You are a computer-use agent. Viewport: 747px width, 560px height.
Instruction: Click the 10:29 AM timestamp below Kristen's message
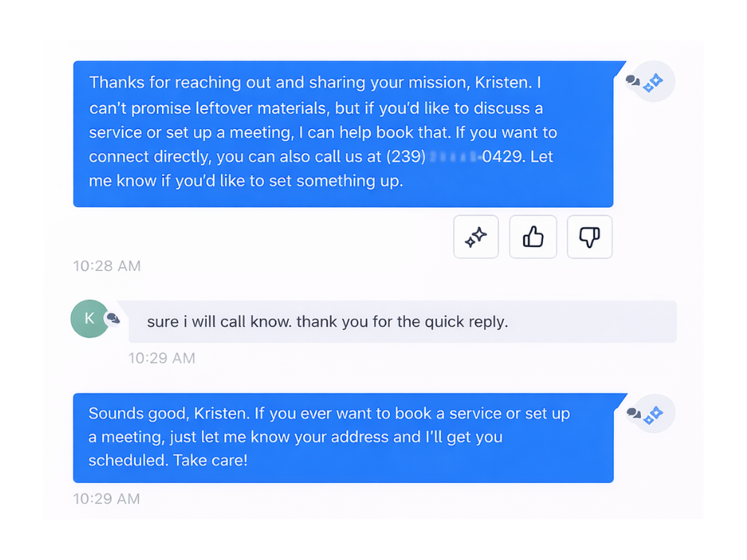tap(161, 358)
